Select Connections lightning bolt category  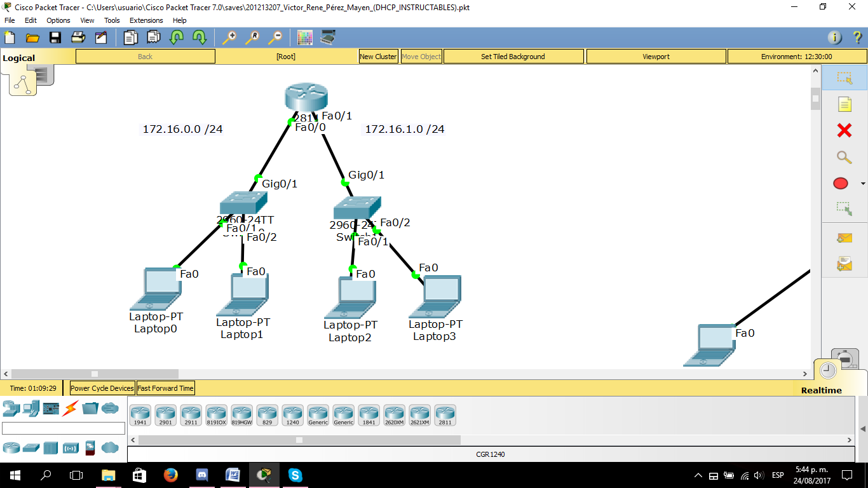pos(70,408)
